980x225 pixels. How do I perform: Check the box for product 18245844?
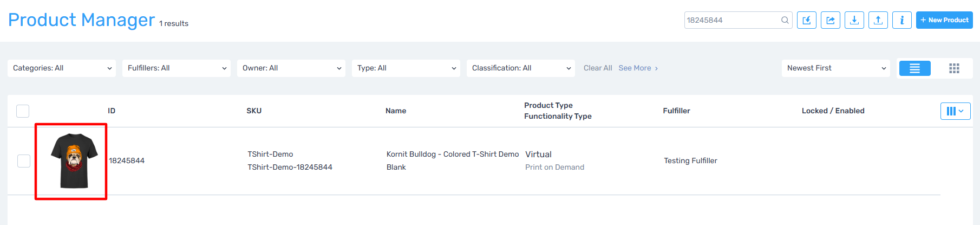coord(24,161)
